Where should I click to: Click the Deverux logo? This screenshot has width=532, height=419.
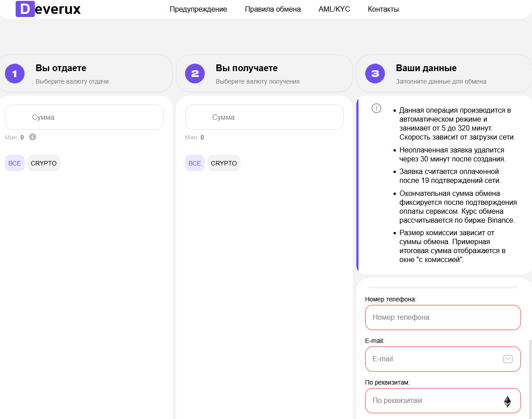48,9
